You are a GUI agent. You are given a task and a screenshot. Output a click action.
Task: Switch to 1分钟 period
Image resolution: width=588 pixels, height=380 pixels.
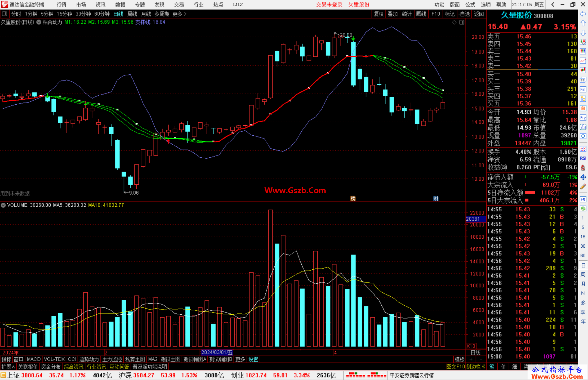[31, 14]
